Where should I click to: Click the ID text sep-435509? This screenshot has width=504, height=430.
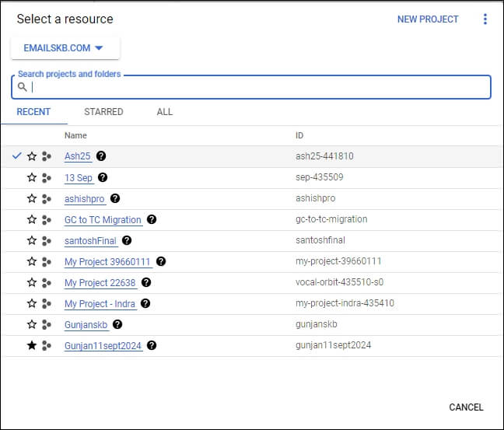click(319, 177)
